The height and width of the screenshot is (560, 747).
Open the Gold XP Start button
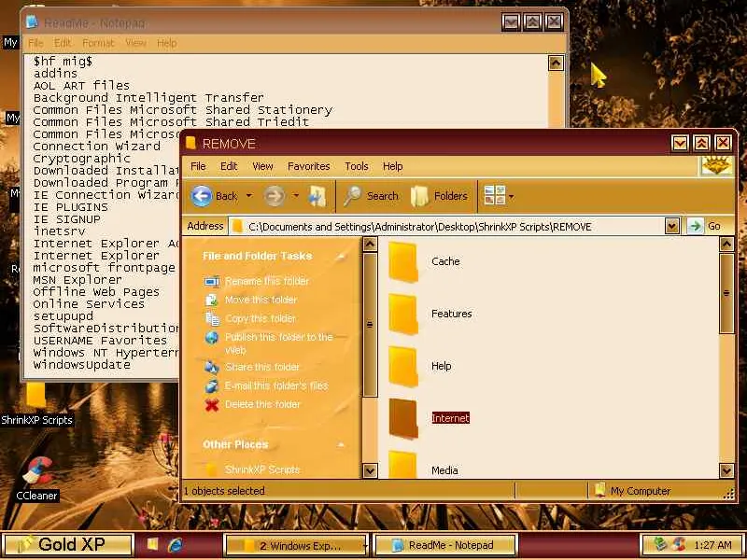pos(67,544)
